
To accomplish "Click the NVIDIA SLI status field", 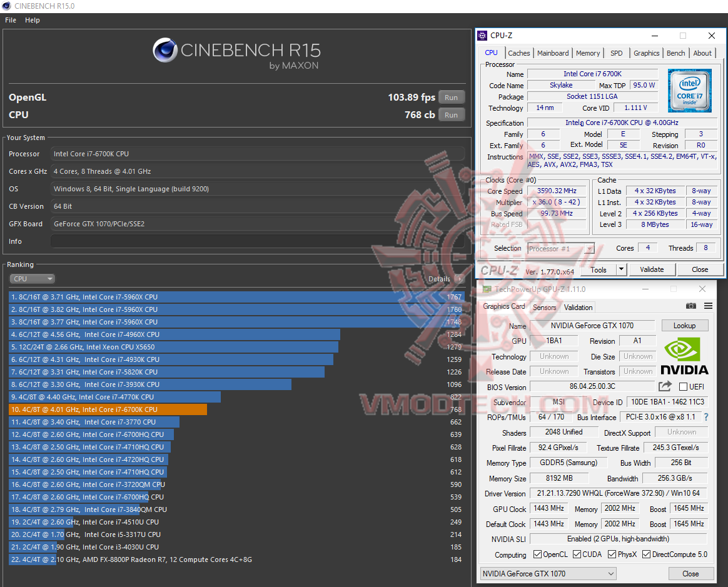I will (x=619, y=539).
